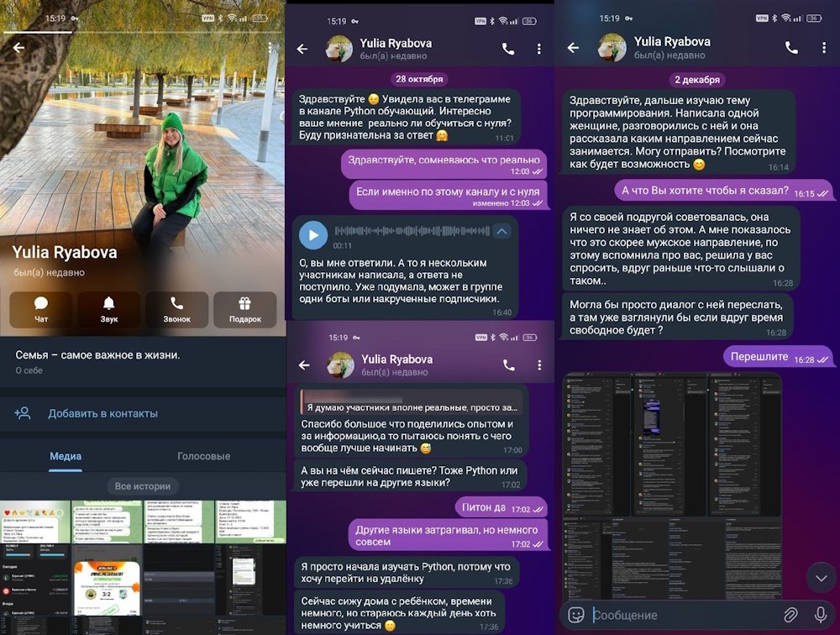This screenshot has width=840, height=635.
Task: Click Добавить в контакты
Action: pos(102,413)
